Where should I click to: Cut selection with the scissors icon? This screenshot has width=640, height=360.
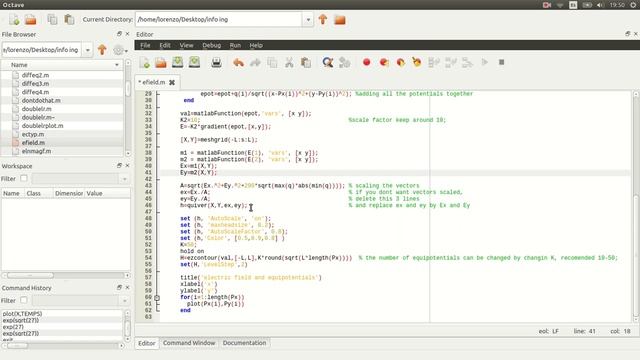289,62
